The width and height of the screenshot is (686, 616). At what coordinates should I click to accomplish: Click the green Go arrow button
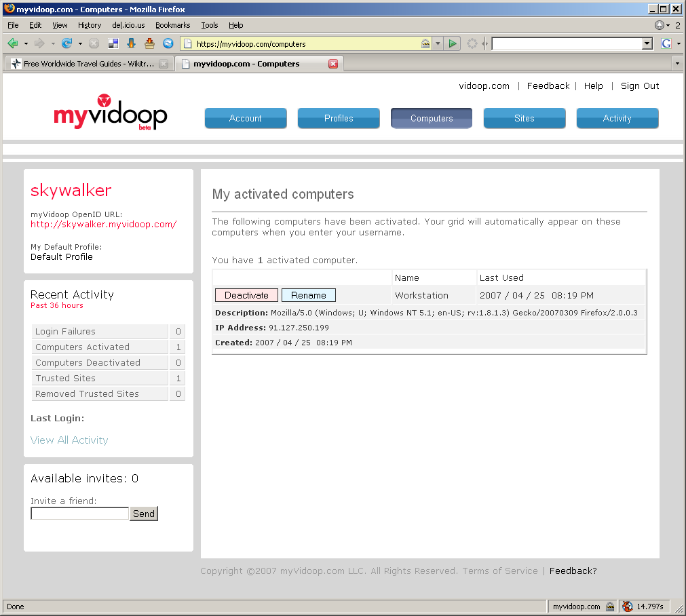[453, 43]
